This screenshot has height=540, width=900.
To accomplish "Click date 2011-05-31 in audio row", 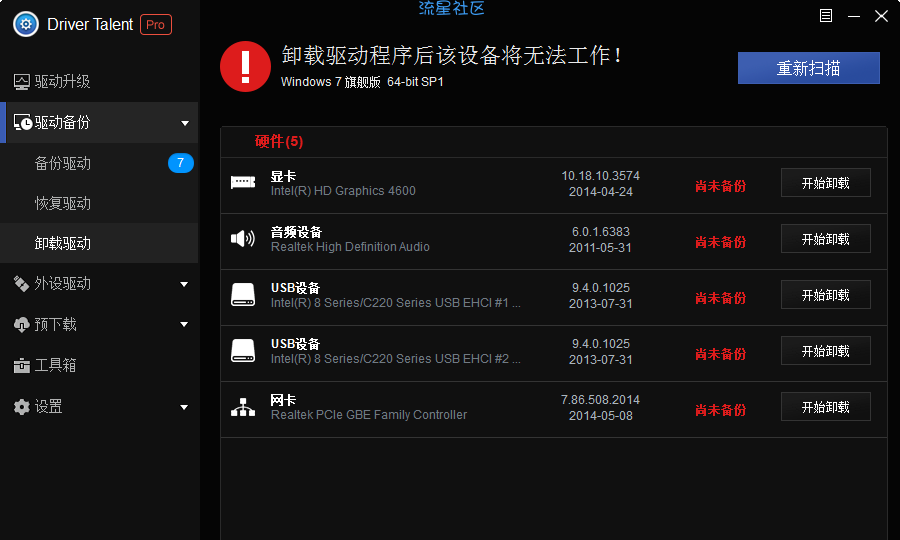I will pyautogui.click(x=600, y=248).
